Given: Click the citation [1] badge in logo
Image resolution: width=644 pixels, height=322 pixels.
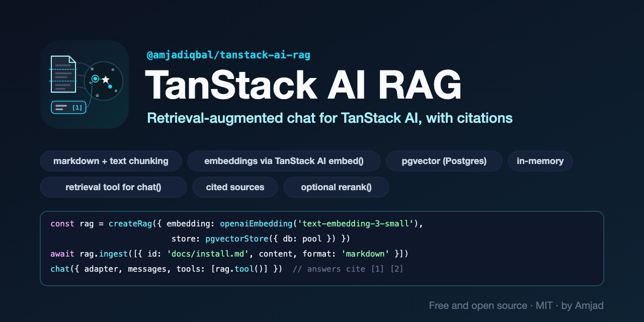Looking at the screenshot, I should (68, 107).
